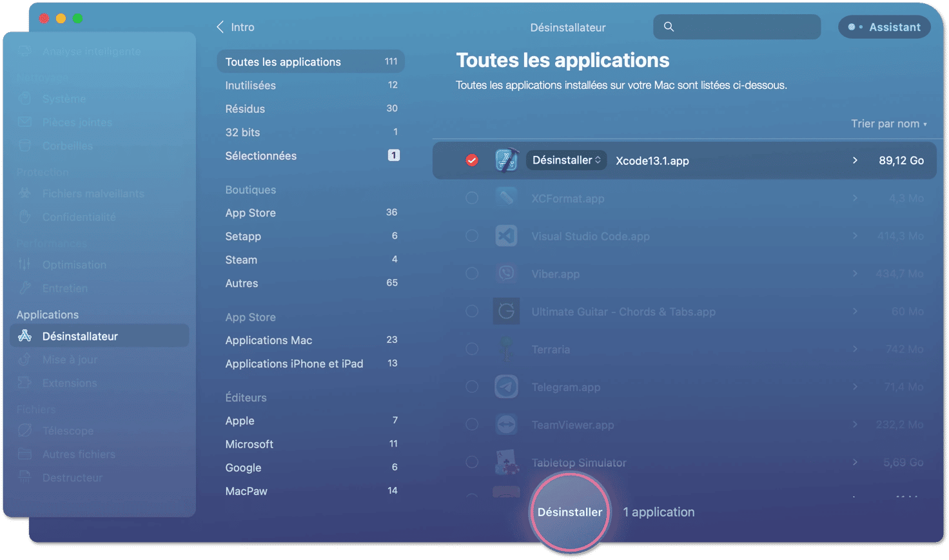
Task: Click the Fichiers malveillants biohazard icon
Action: 24,193
